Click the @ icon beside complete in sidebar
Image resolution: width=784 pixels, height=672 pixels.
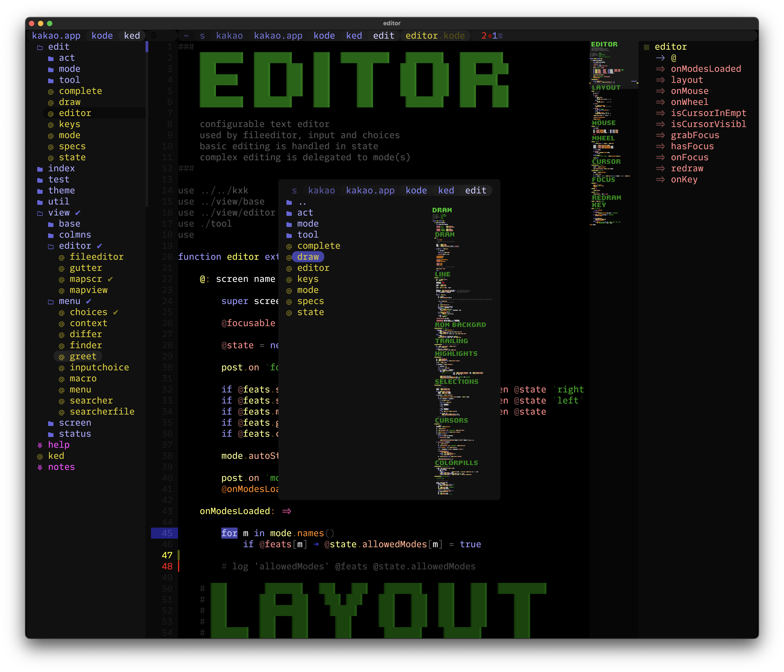tap(51, 92)
